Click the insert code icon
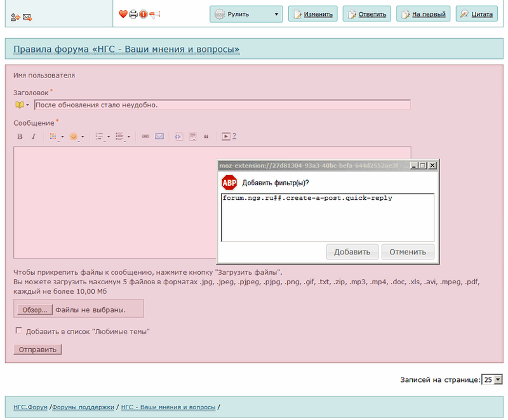This screenshot has width=508, height=420. click(178, 136)
